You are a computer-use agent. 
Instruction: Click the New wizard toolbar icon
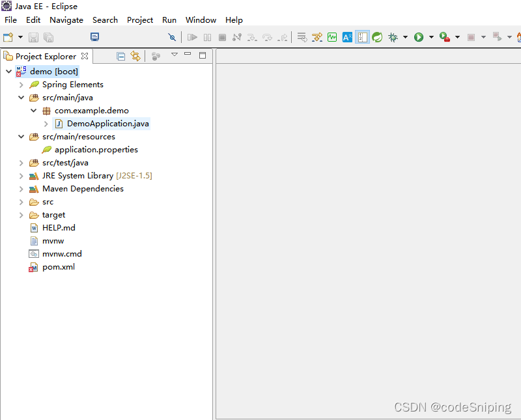pyautogui.click(x=8, y=37)
